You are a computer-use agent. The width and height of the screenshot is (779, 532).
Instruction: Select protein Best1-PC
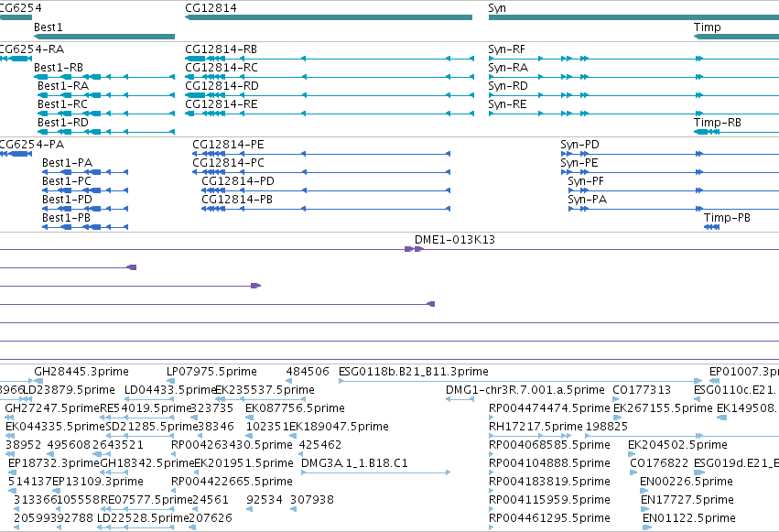coord(85,190)
